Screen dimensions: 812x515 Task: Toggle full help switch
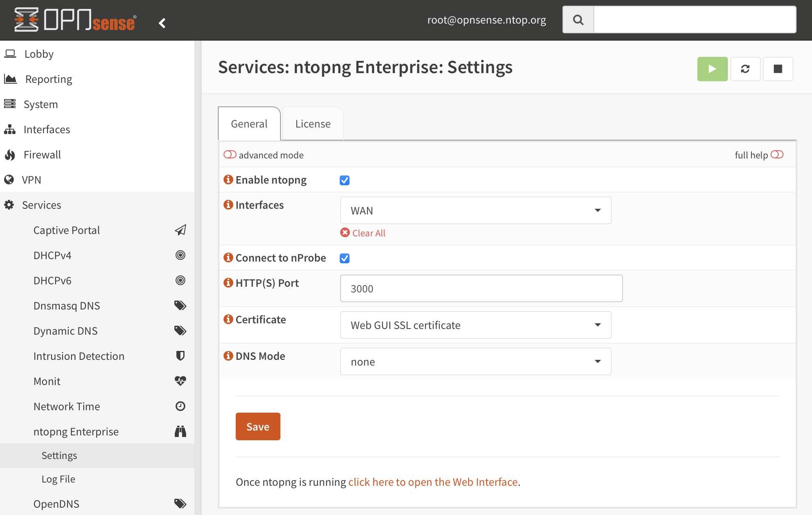pos(777,155)
